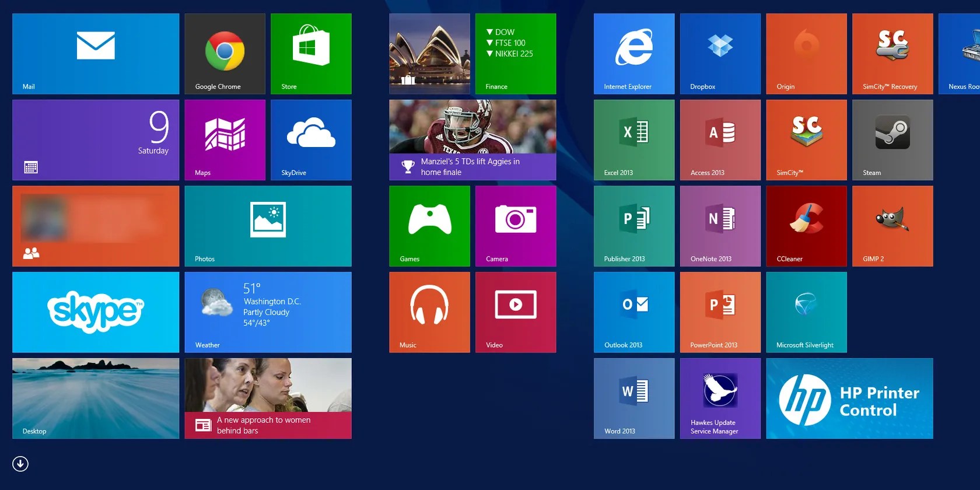Launch the Dropbox tile

tap(720, 54)
